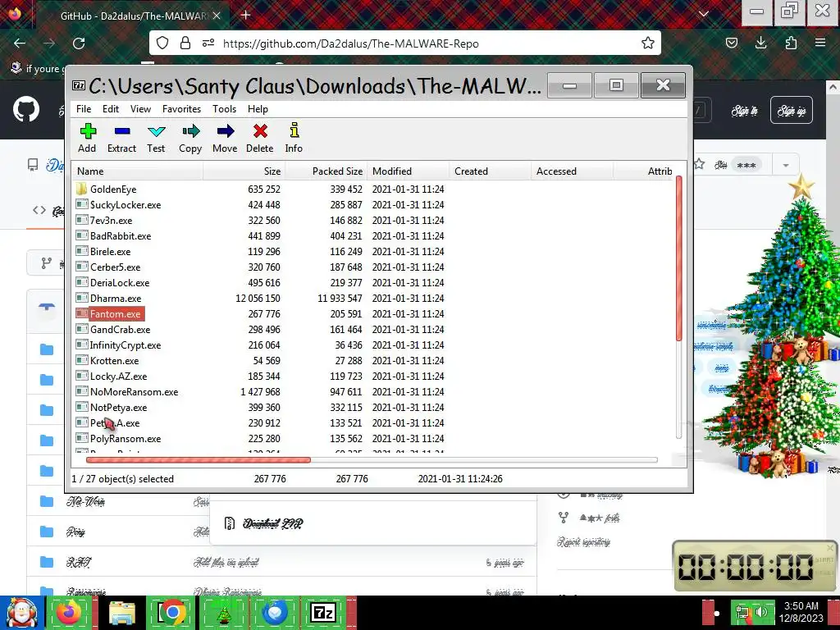Sort by Packed Size column header

click(x=326, y=171)
